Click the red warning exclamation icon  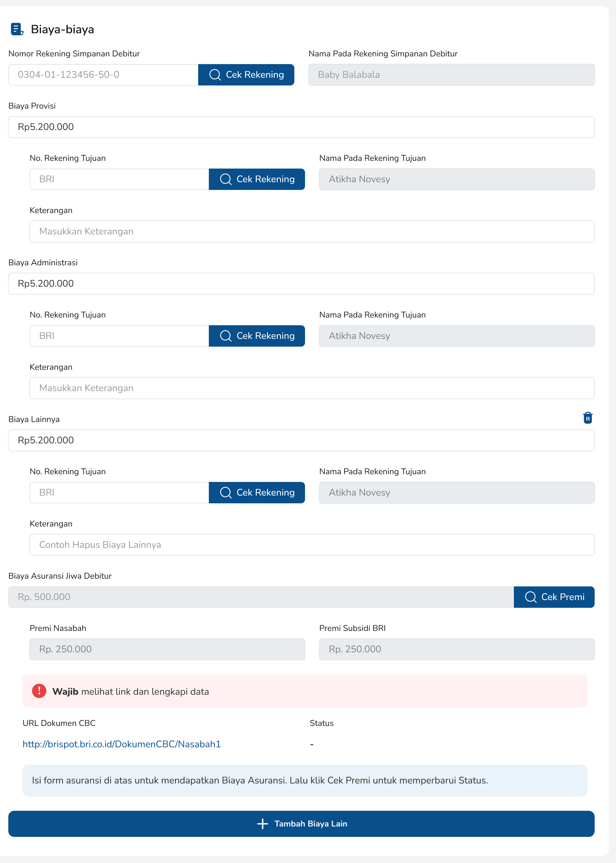click(39, 691)
